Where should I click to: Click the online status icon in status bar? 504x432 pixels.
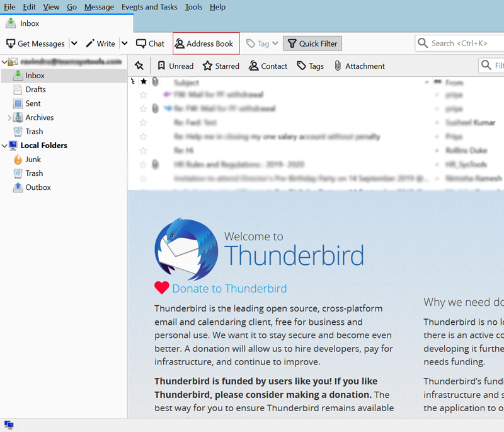[x=9, y=425]
